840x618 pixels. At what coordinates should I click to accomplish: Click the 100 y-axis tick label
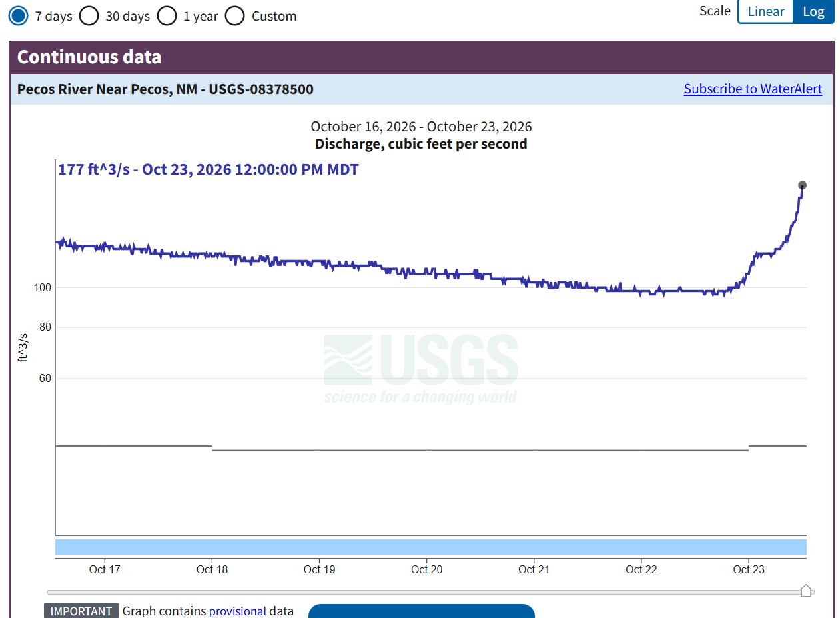tap(42, 287)
